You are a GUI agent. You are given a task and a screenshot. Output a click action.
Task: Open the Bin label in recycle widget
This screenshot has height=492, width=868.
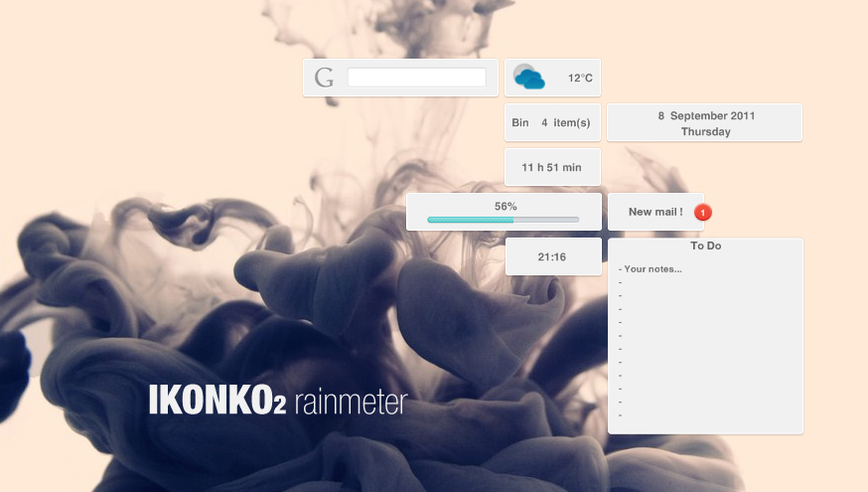tap(520, 123)
